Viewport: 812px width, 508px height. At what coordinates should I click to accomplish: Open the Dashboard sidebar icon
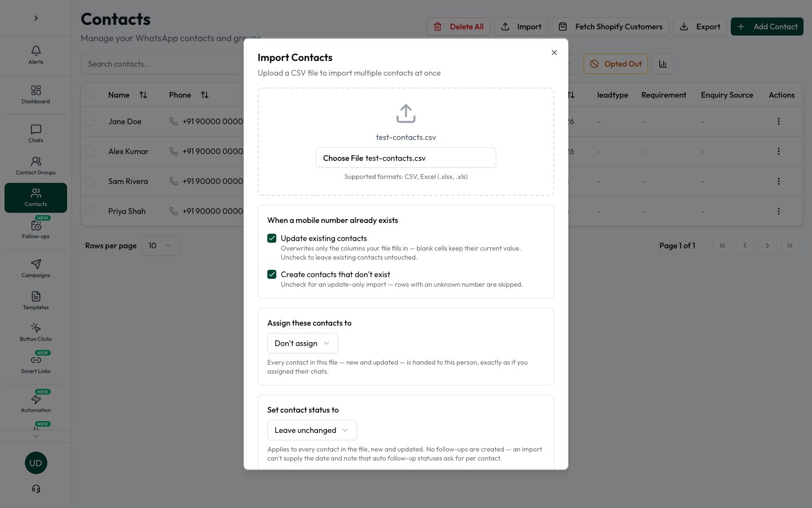[36, 95]
